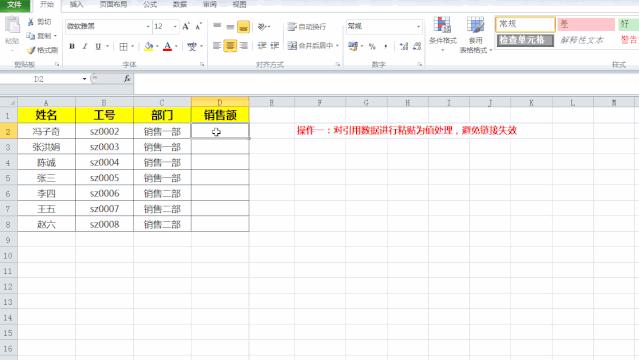Decrease font size with small A icon
Image resolution: width=639 pixels, height=360 pixels.
(198, 27)
